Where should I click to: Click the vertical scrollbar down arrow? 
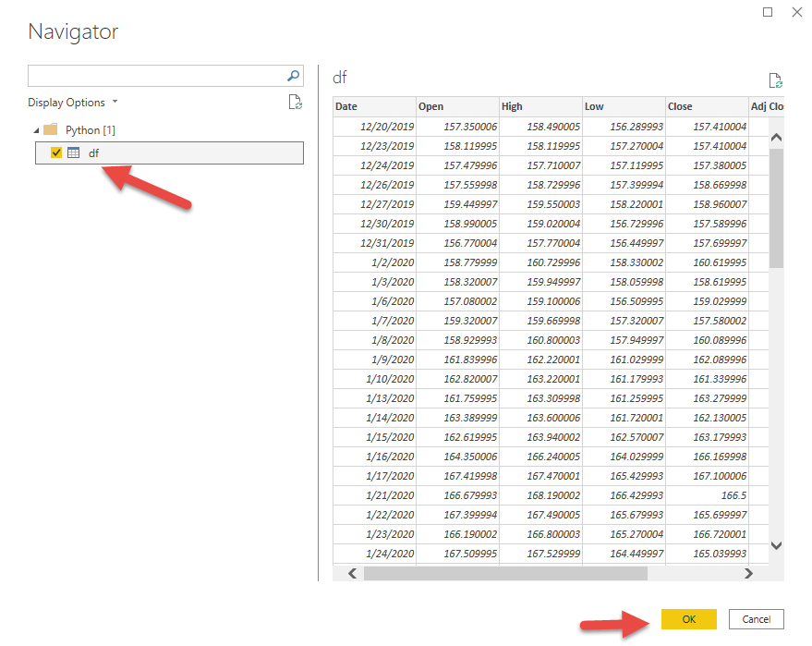tap(776, 545)
